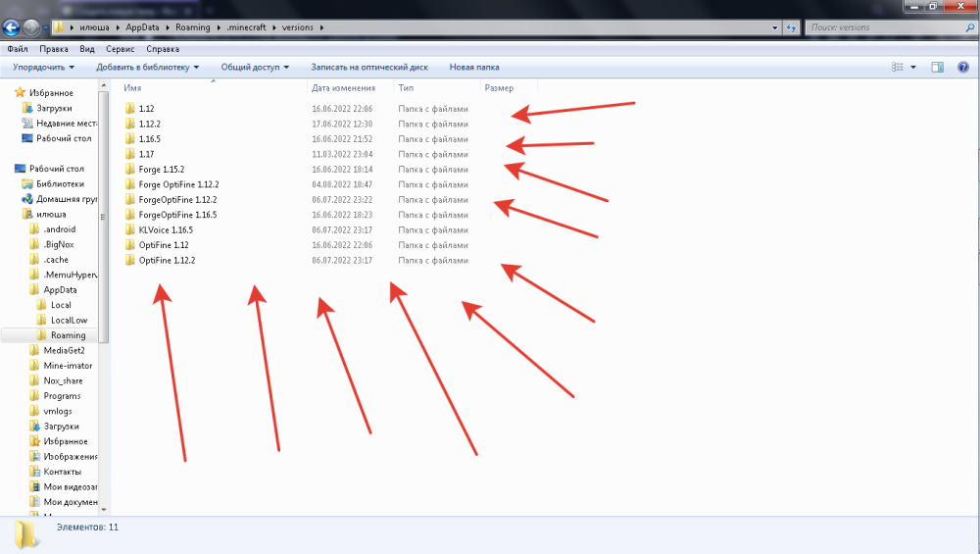Viewport: 980px width, 554px height.
Task: Select .BigNox folder in tree
Action: (59, 244)
